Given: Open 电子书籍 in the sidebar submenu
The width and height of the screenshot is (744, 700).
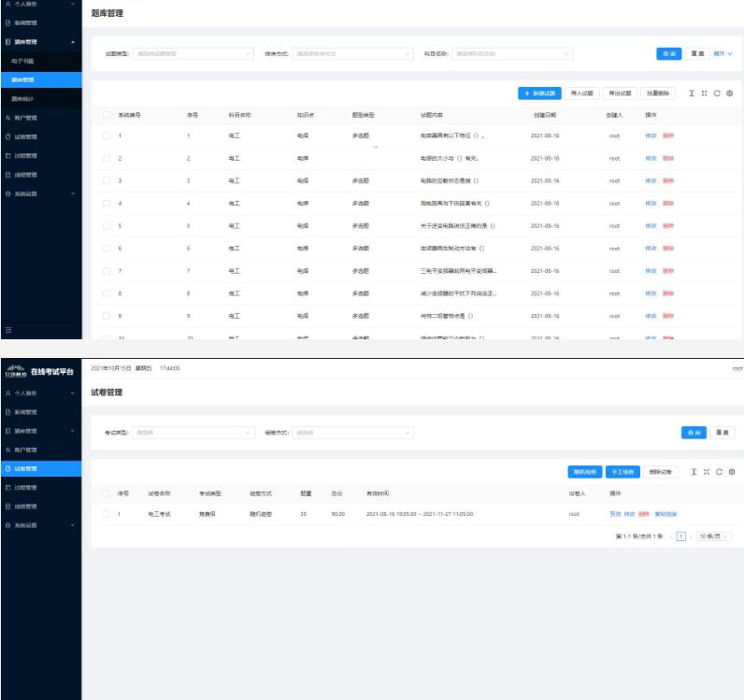Looking at the screenshot, I should (22, 61).
